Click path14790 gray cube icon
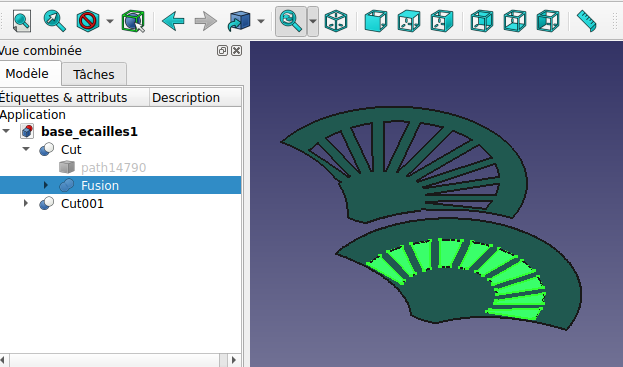The image size is (623, 367). pos(67,167)
